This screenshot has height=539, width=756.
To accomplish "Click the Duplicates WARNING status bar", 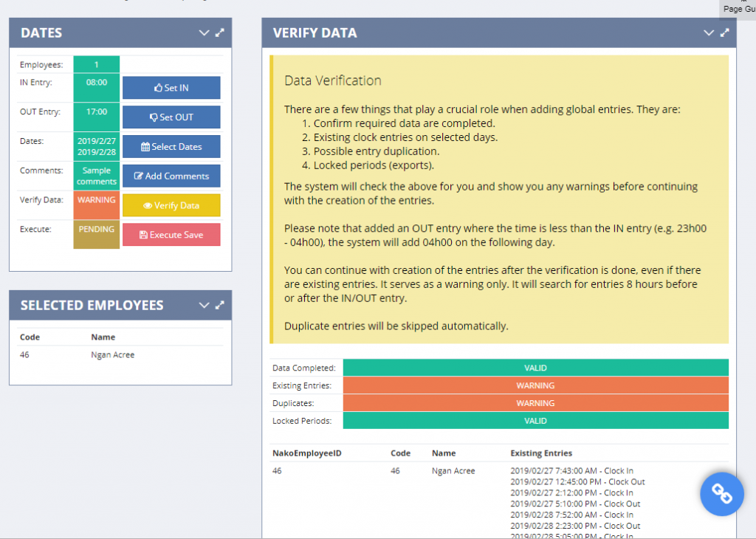I will 535,402.
